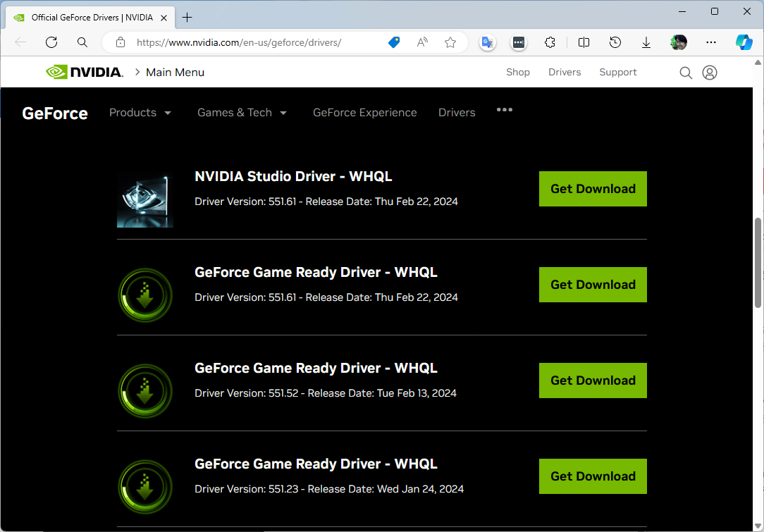Get Download for Game Ready 551.23
The width and height of the screenshot is (764, 532).
click(593, 476)
